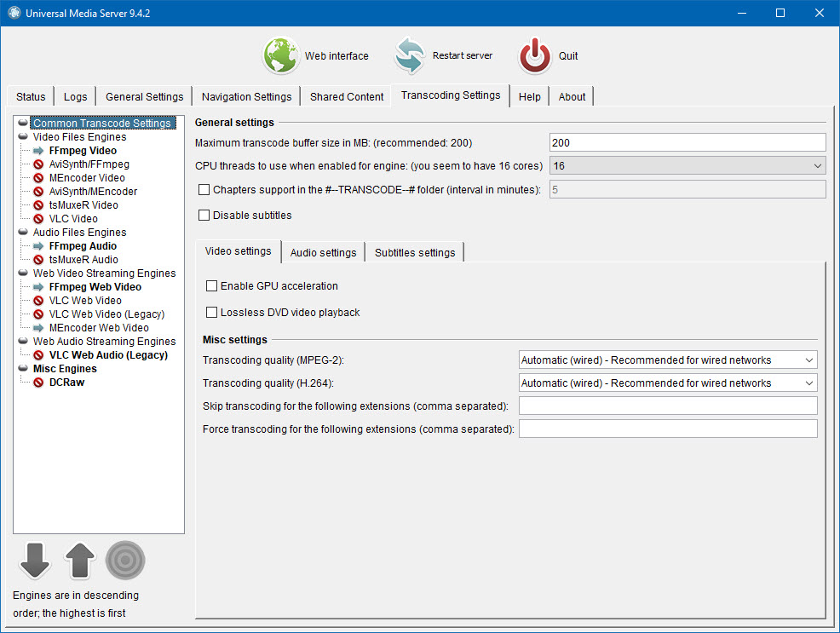Viewport: 840px width, 633px height.
Task: Collapse the Audio Files Engines tree node
Action: click(x=23, y=232)
